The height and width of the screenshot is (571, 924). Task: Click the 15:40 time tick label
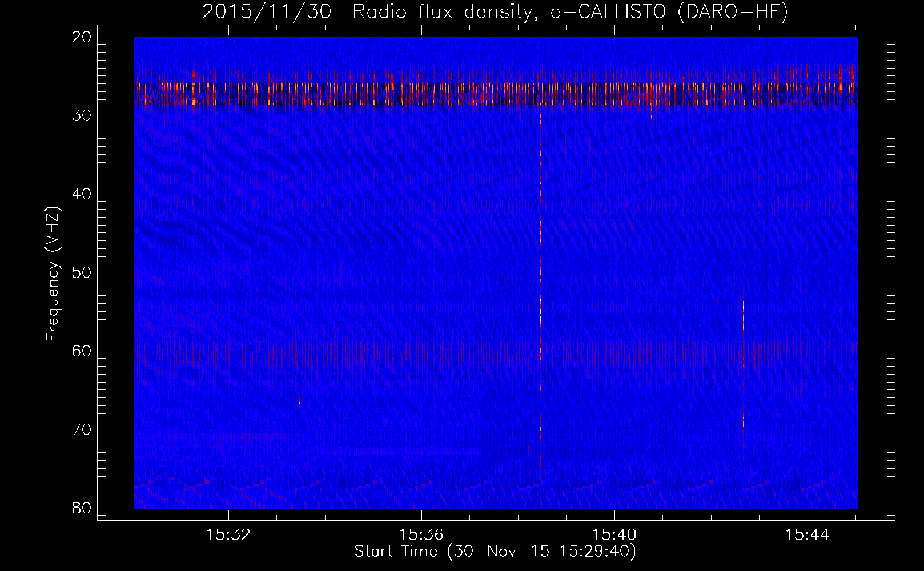coord(614,535)
